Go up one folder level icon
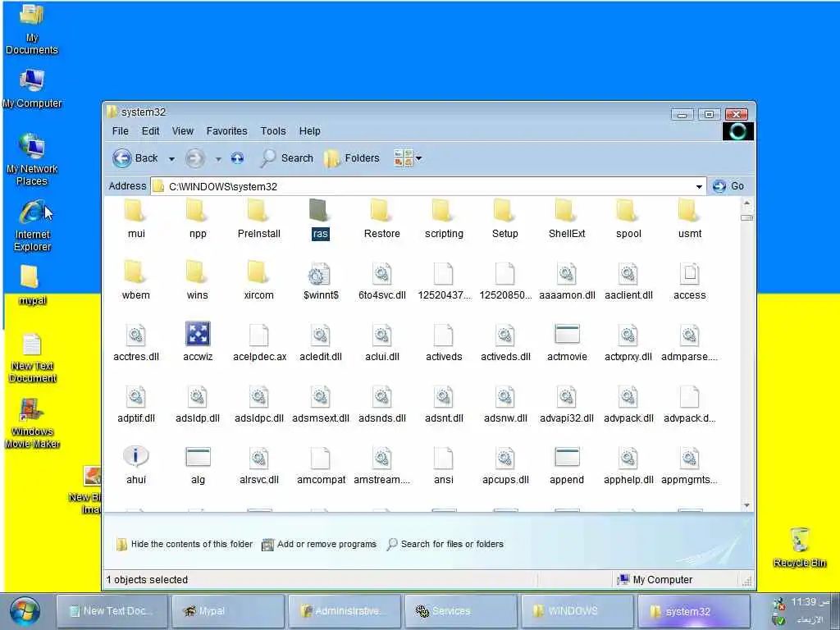 point(237,158)
